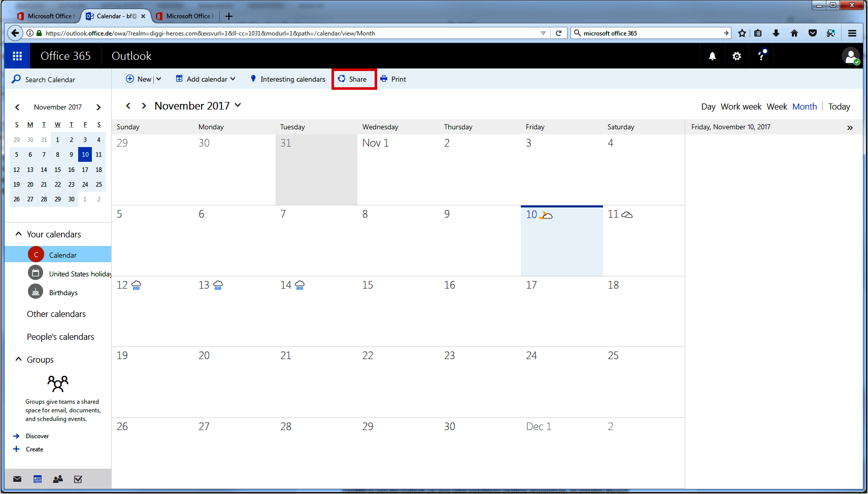This screenshot has height=494, width=868.
Task: Open Tasks from the bottom navigation
Action: (78, 479)
